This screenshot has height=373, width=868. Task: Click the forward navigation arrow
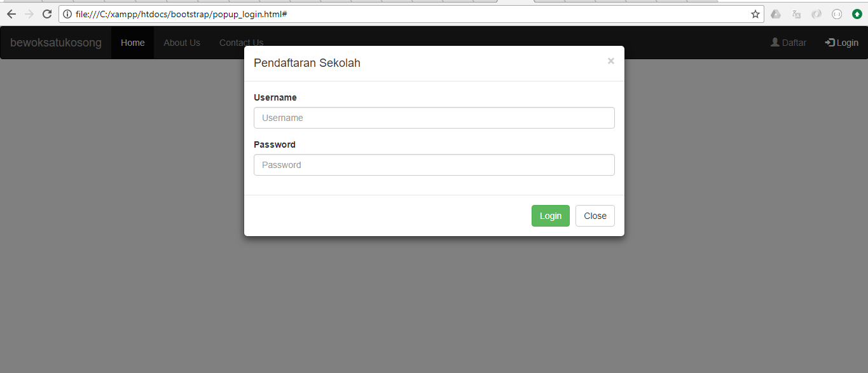(29, 14)
